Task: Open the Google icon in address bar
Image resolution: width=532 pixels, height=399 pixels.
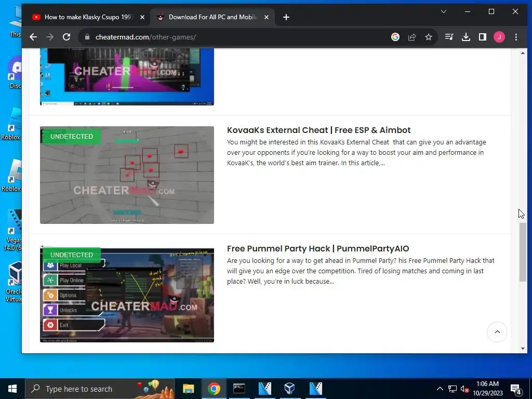Action: pos(395,37)
